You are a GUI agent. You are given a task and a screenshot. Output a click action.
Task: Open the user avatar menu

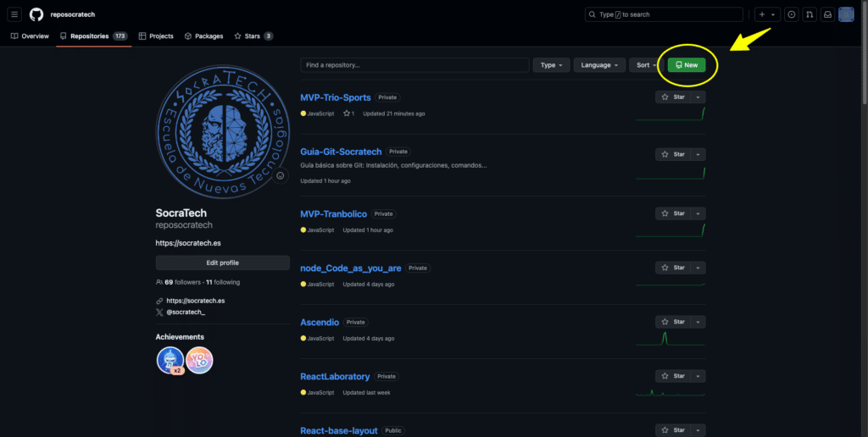pyautogui.click(x=846, y=15)
